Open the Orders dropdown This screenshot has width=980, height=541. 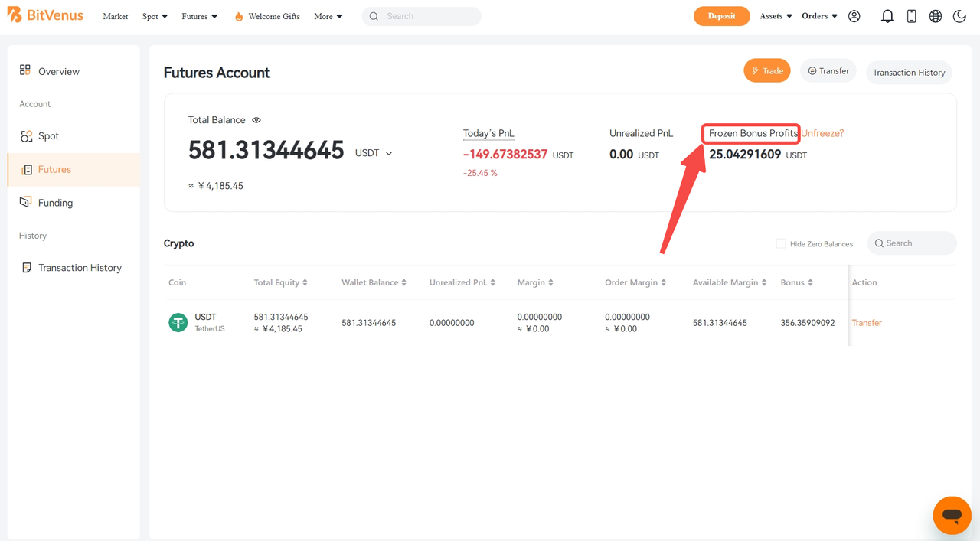(x=819, y=16)
